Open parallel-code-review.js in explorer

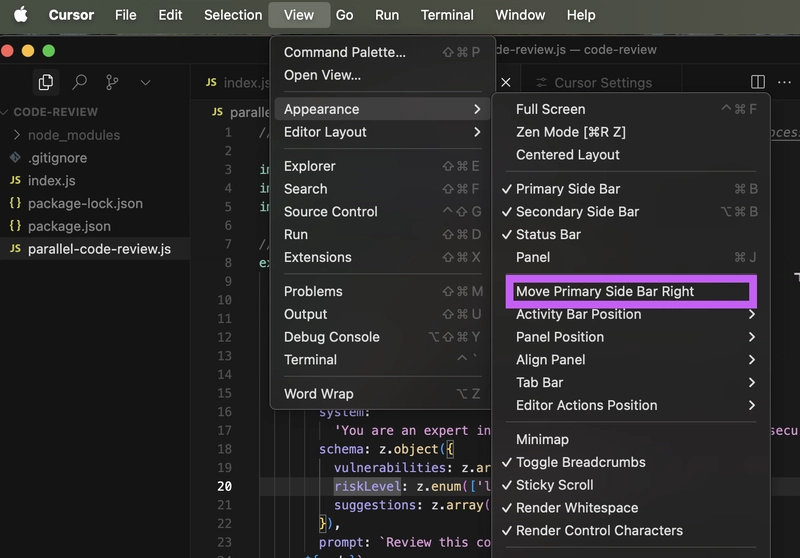point(94,249)
